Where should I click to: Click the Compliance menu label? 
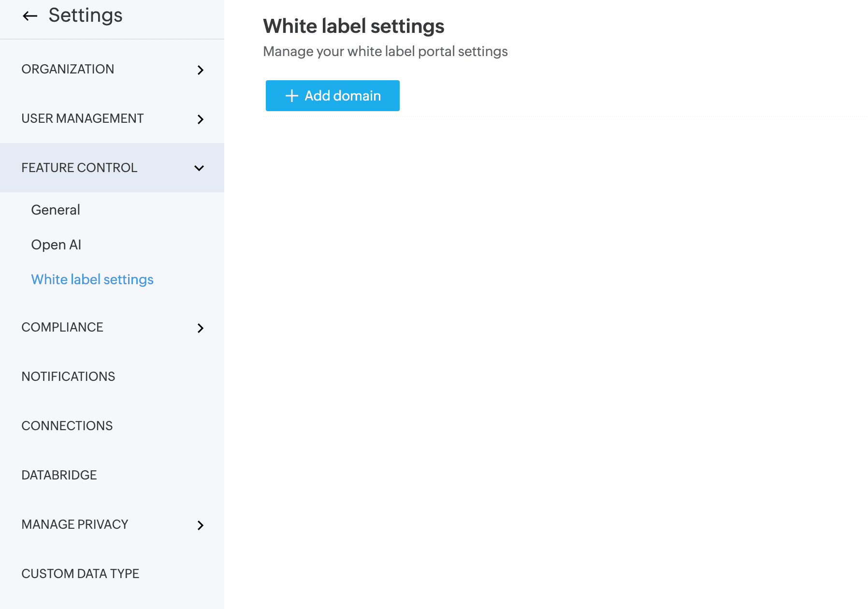point(62,327)
